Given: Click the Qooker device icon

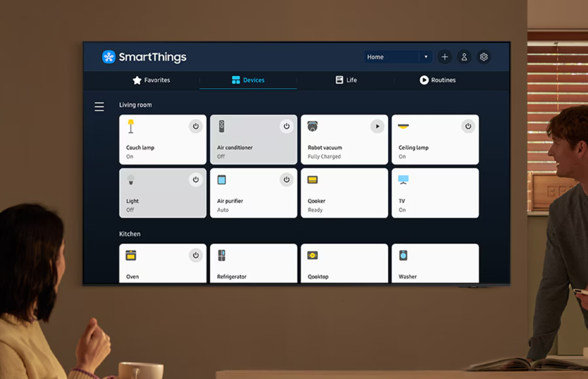Looking at the screenshot, I should 312,180.
